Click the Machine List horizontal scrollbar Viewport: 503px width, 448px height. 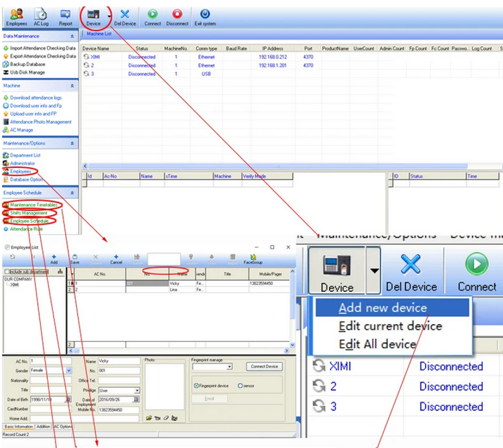tap(277, 166)
